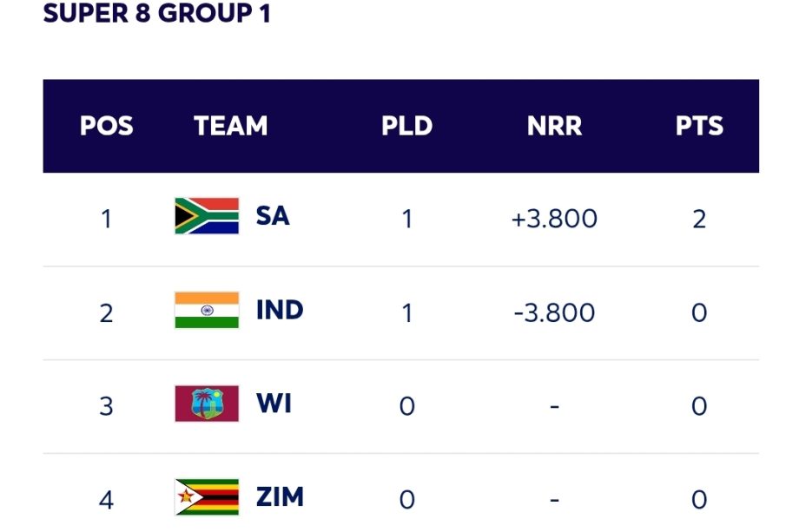This screenshot has height=532, width=786.
Task: Open the ZIM team entry
Action: (x=280, y=497)
